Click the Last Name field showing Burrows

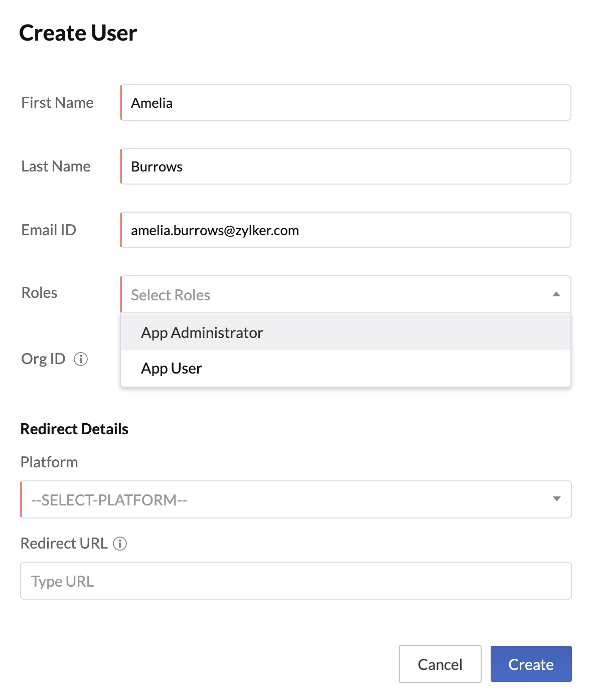(x=345, y=166)
